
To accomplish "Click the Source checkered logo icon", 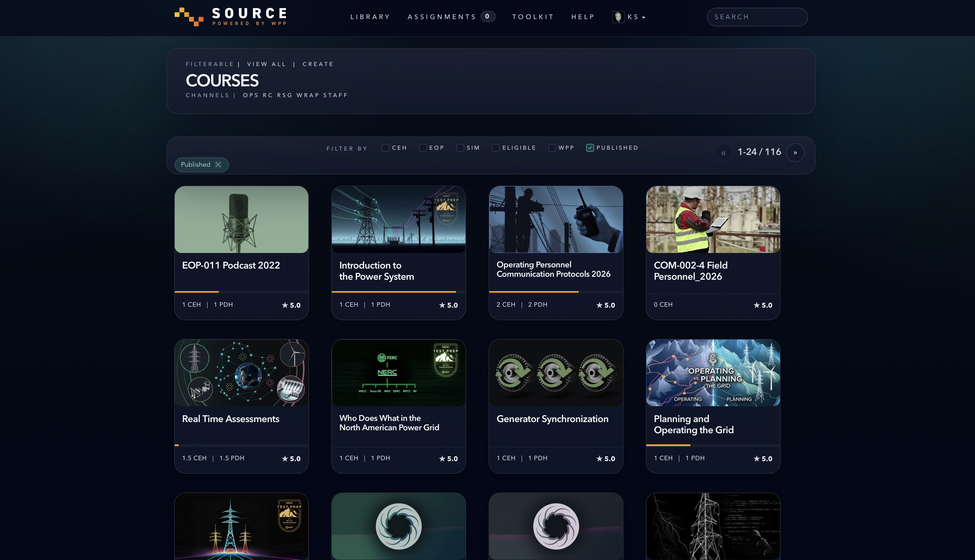I will (189, 16).
